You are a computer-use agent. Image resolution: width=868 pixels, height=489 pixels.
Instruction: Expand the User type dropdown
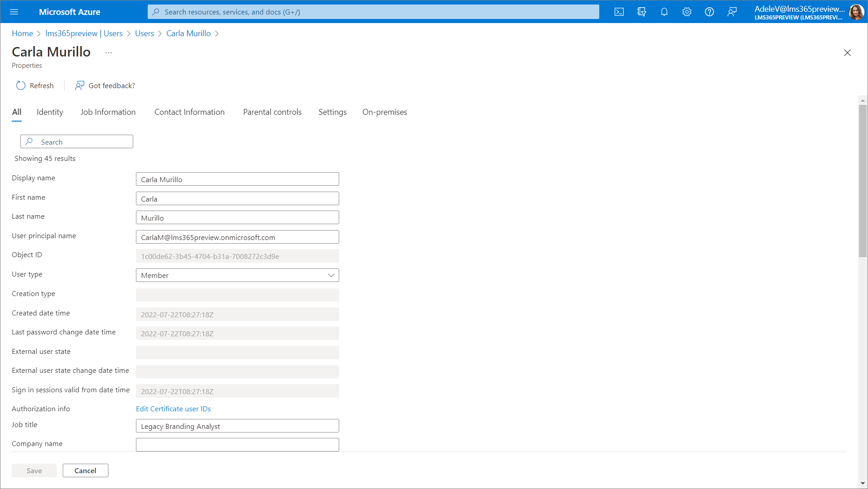(237, 275)
